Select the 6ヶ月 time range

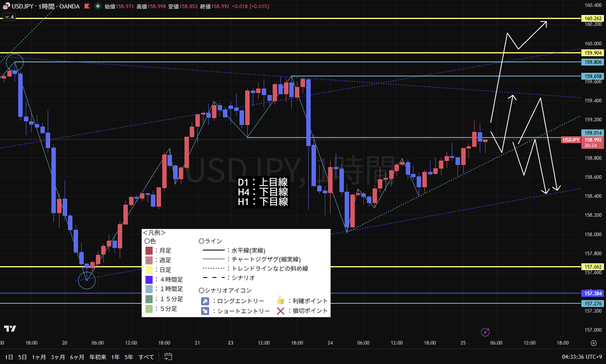tap(77, 357)
